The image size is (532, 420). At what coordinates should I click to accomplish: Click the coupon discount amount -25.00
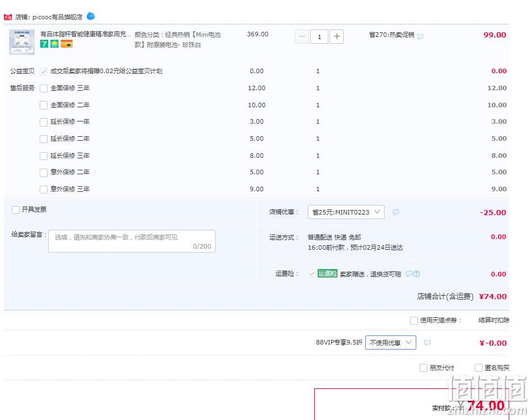pyautogui.click(x=493, y=212)
